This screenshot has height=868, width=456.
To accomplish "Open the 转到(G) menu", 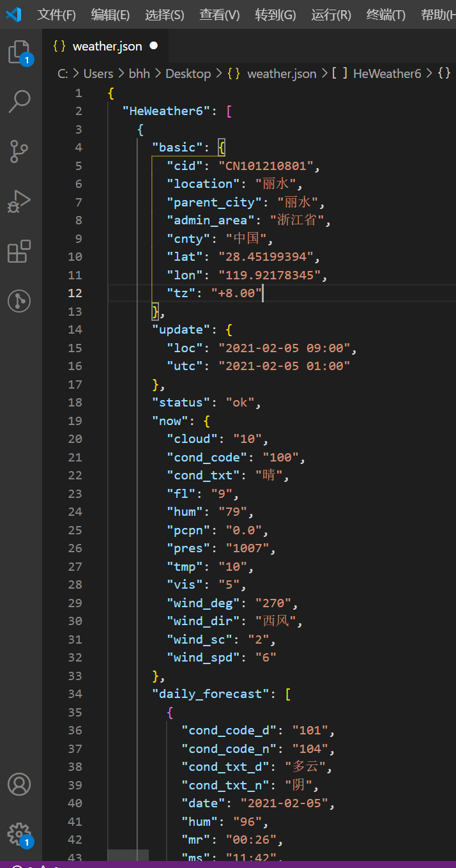I will (x=275, y=15).
